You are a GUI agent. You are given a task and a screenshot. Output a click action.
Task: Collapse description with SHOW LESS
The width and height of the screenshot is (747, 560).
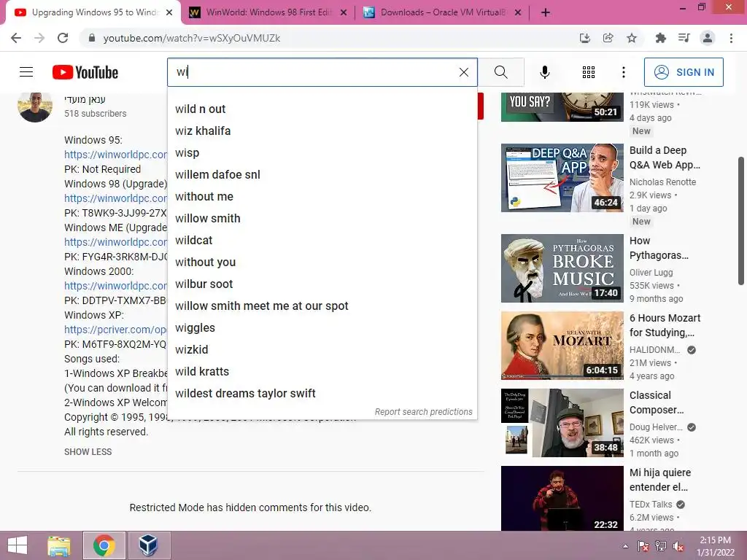point(88,452)
